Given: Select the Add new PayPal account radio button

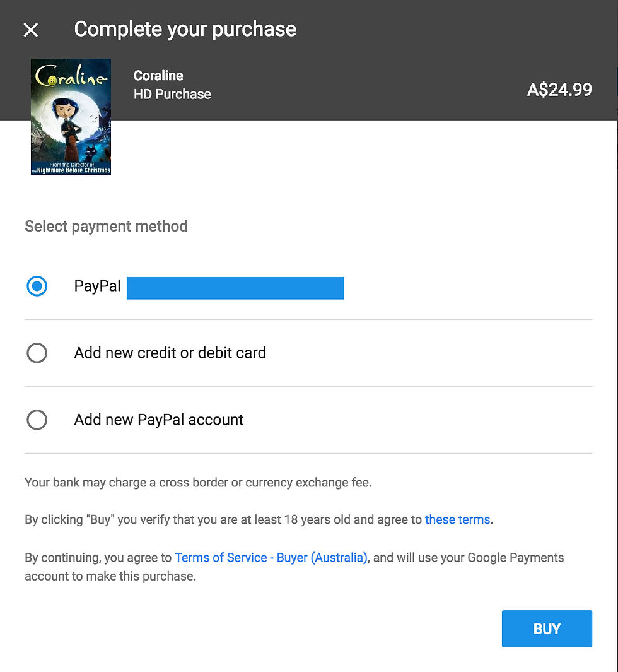Looking at the screenshot, I should 37,420.
